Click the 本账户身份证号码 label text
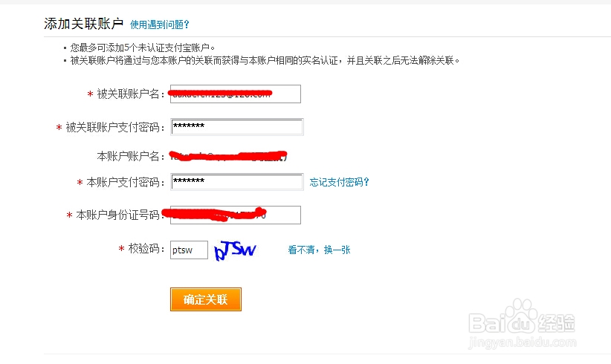The height and width of the screenshot is (364, 611). (x=118, y=215)
